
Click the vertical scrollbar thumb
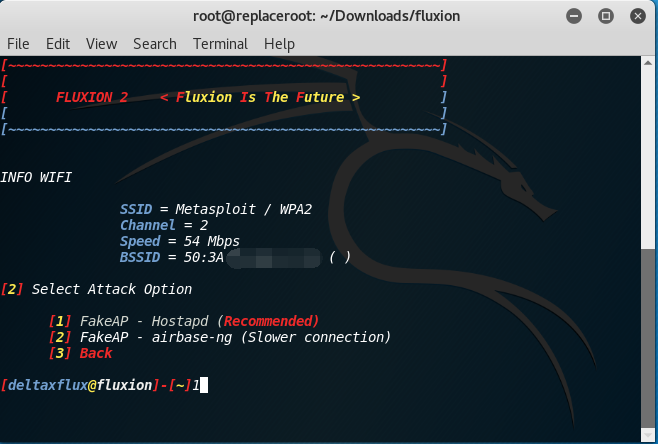click(x=648, y=338)
